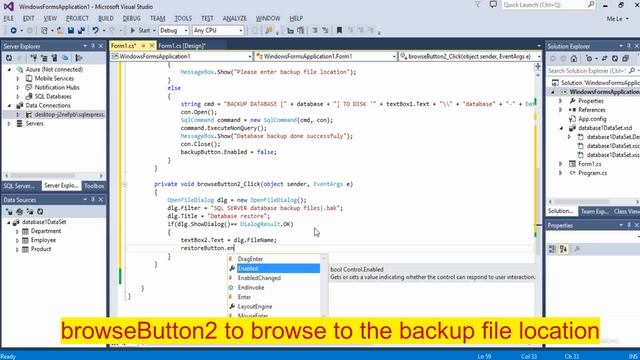Click the Data Sources refresh icon
The image size is (640, 360).
tap(40, 212)
